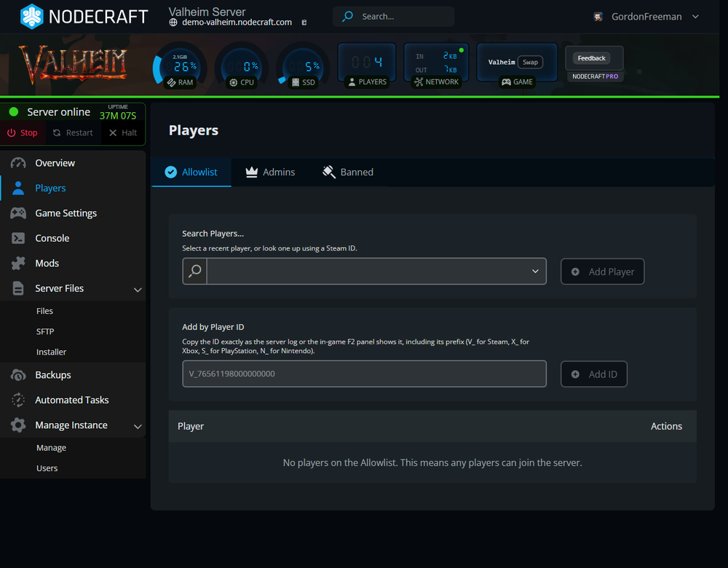The width and height of the screenshot is (728, 568).
Task: Click the UPTIME 37M 07S readout
Action: pos(118,113)
